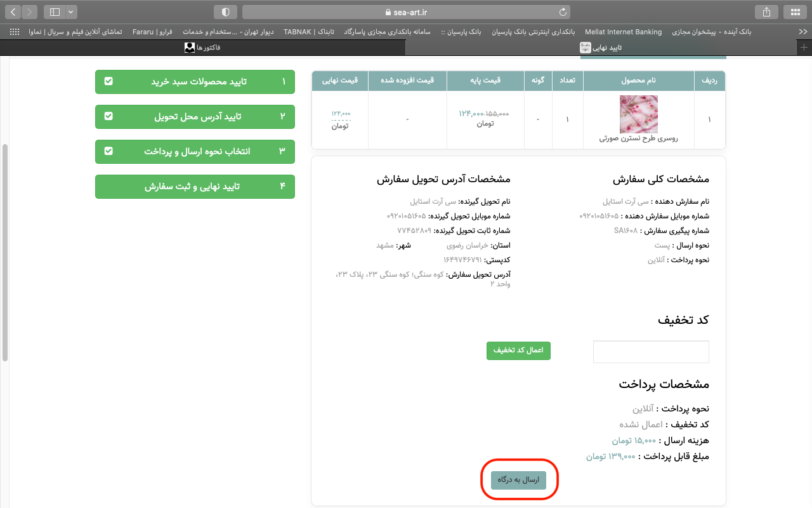Toggle the Safari sidebar icon
This screenshot has width=812, height=508.
[55, 12]
